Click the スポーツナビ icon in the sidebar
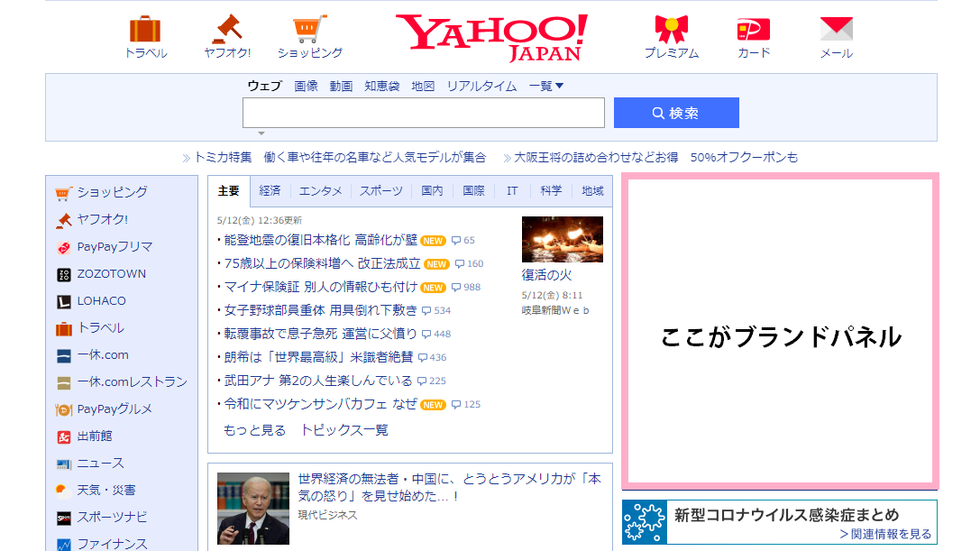This screenshot has height=551, width=980. coord(64,518)
